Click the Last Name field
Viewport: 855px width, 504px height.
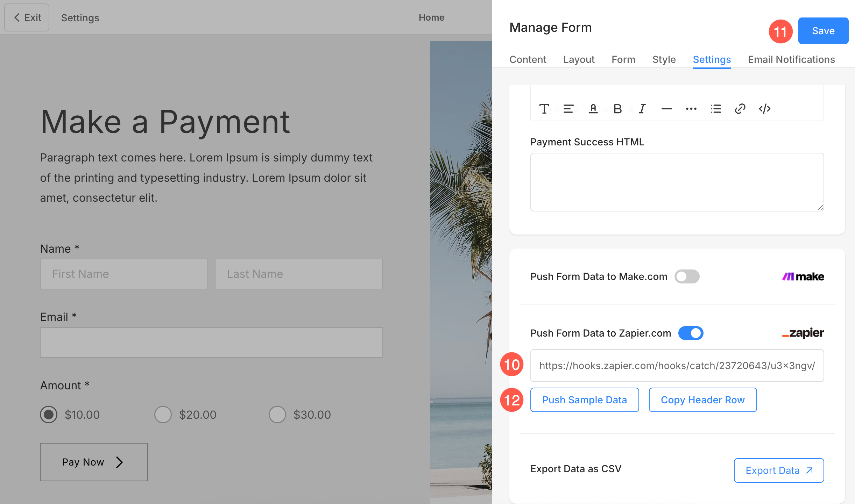299,274
